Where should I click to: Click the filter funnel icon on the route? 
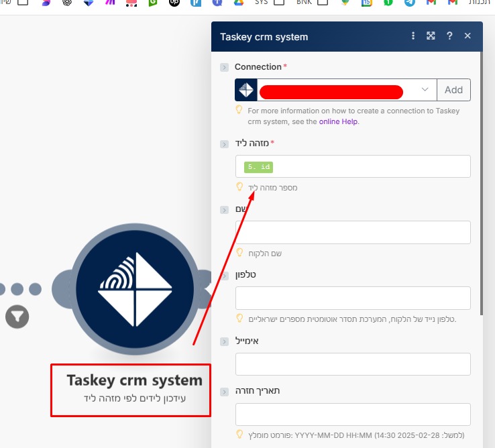click(17, 316)
